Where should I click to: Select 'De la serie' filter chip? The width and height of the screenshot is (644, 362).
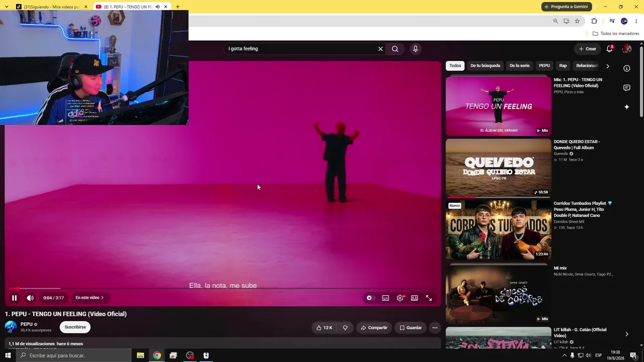point(520,66)
